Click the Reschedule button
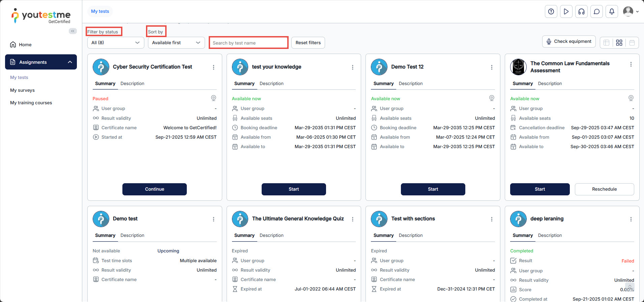Image resolution: width=644 pixels, height=302 pixels. tap(604, 189)
